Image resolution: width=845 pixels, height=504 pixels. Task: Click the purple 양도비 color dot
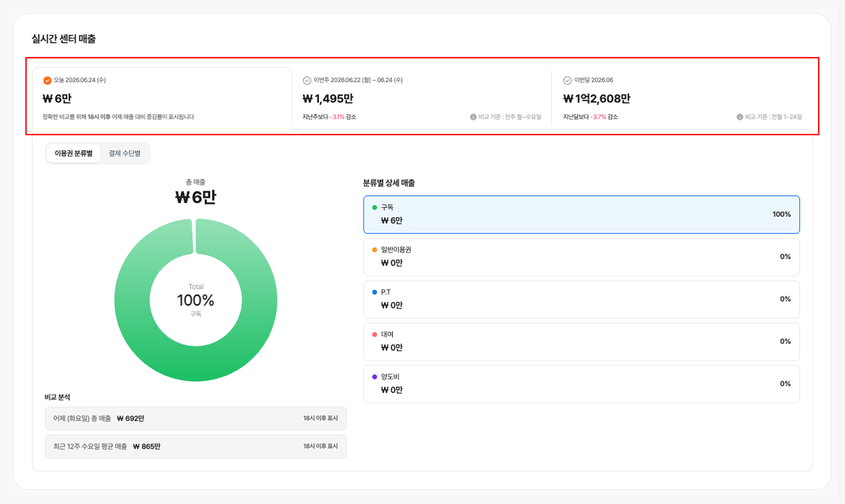coord(375,377)
